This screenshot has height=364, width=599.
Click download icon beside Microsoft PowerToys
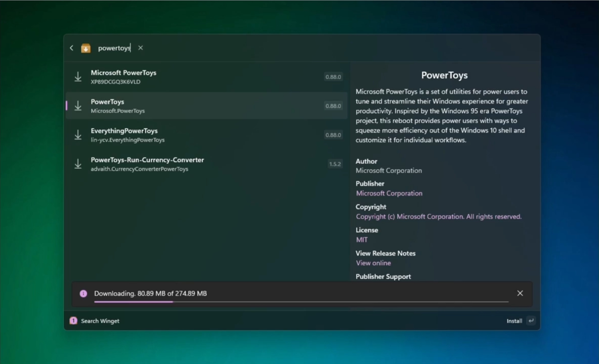pyautogui.click(x=78, y=77)
